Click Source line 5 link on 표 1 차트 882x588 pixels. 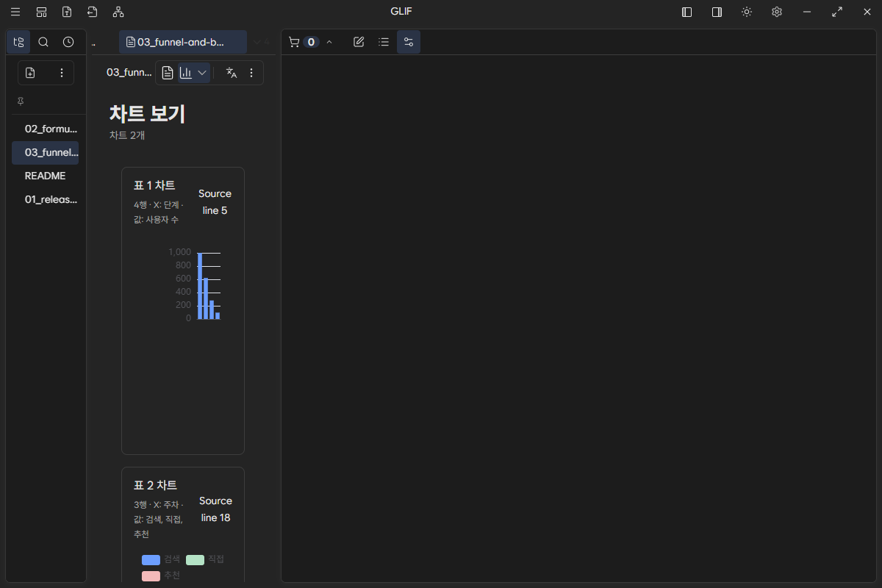215,202
